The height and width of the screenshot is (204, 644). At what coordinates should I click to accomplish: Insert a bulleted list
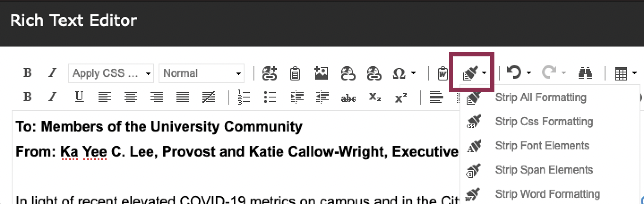point(270,97)
